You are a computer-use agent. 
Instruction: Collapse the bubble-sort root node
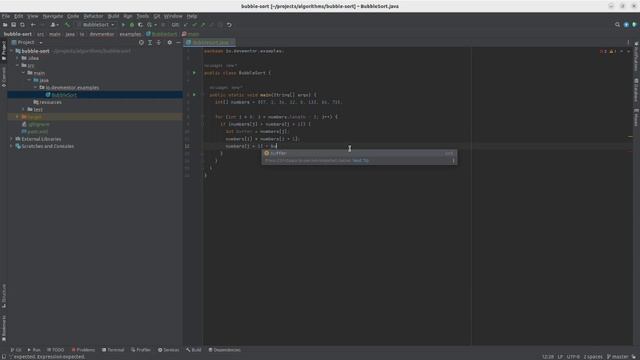[12, 51]
